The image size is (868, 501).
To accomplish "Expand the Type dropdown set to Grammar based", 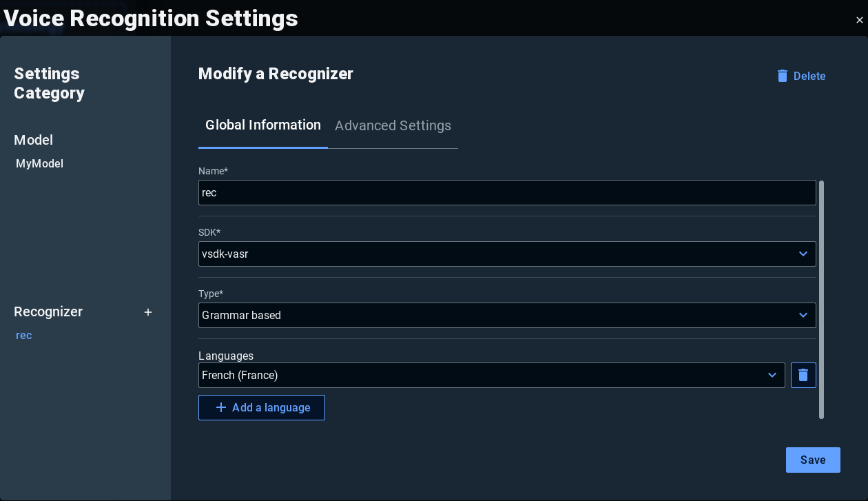I will click(507, 316).
